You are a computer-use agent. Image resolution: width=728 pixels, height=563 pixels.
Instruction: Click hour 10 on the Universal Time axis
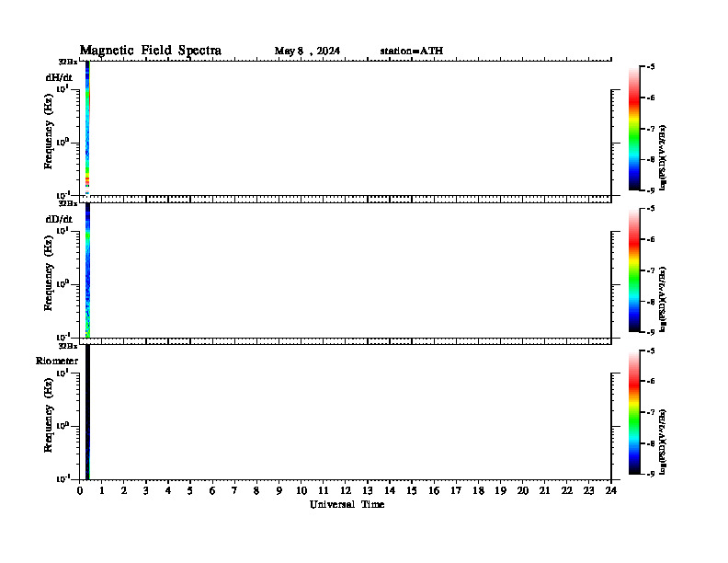tap(301, 490)
